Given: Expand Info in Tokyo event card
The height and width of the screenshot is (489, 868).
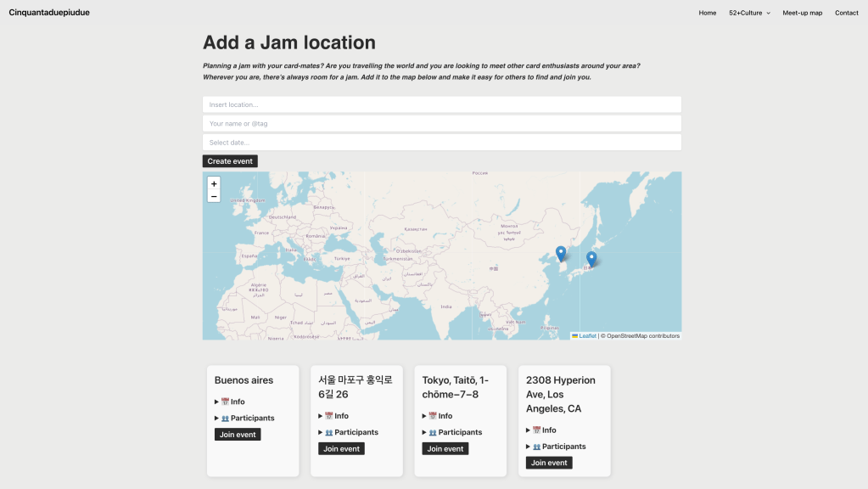Looking at the screenshot, I should (x=440, y=416).
